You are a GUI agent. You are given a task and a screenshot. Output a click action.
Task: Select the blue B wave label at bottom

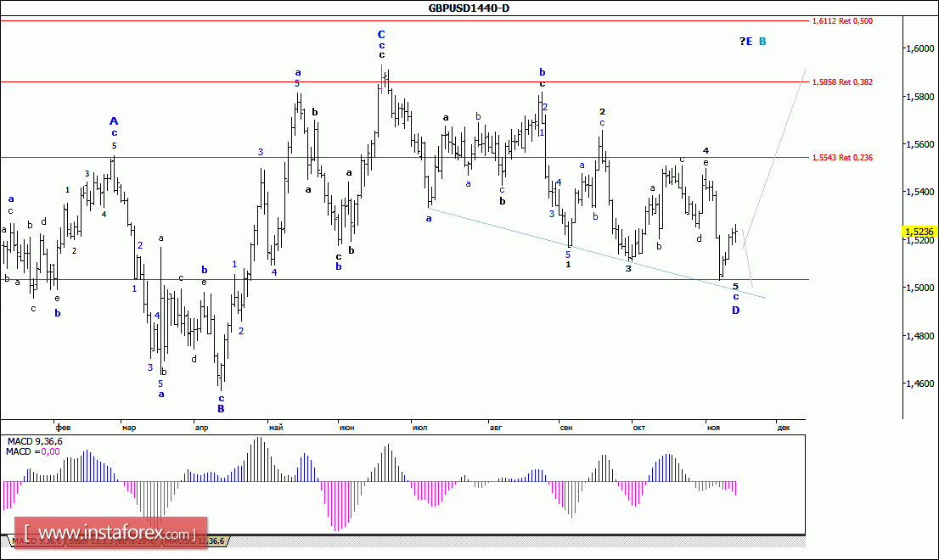(x=221, y=408)
